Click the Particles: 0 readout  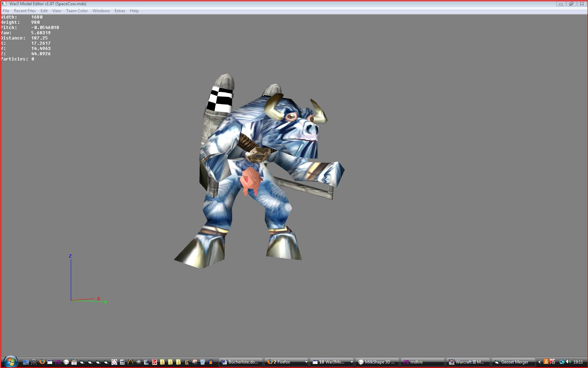click(17, 59)
